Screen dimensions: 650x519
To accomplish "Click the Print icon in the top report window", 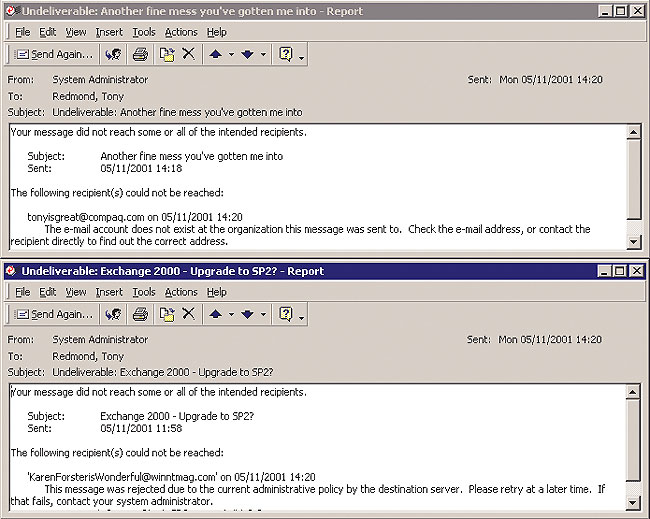I will 141,54.
